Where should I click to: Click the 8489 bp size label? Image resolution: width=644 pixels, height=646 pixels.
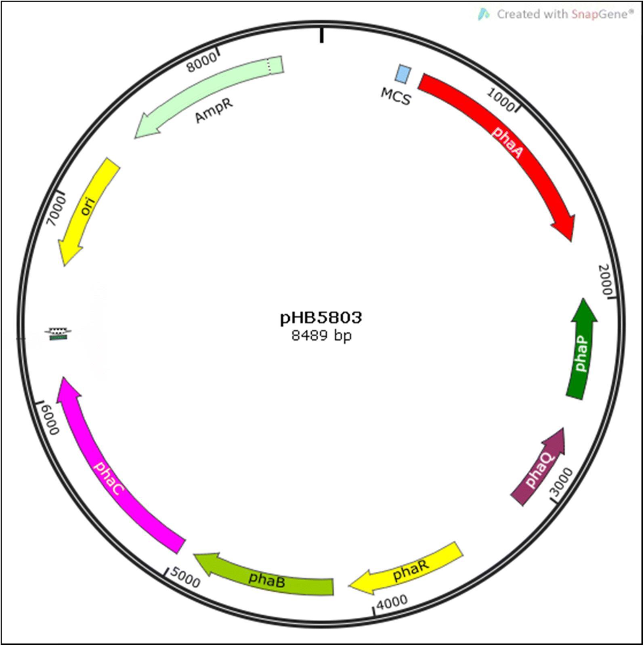321,336
